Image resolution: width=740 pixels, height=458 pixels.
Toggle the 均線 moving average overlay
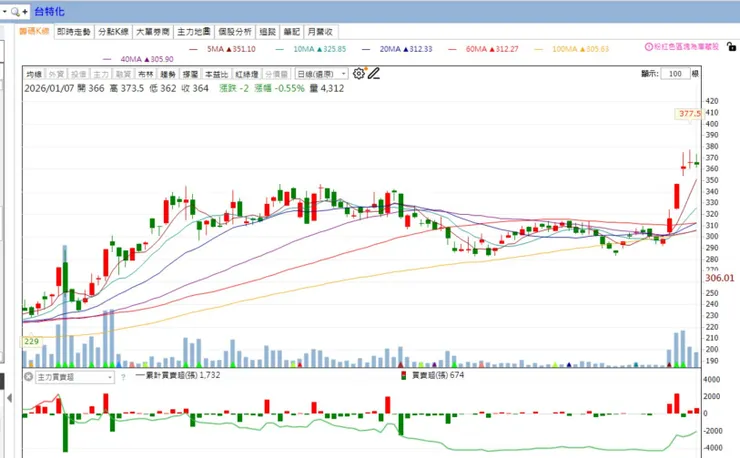[34, 74]
